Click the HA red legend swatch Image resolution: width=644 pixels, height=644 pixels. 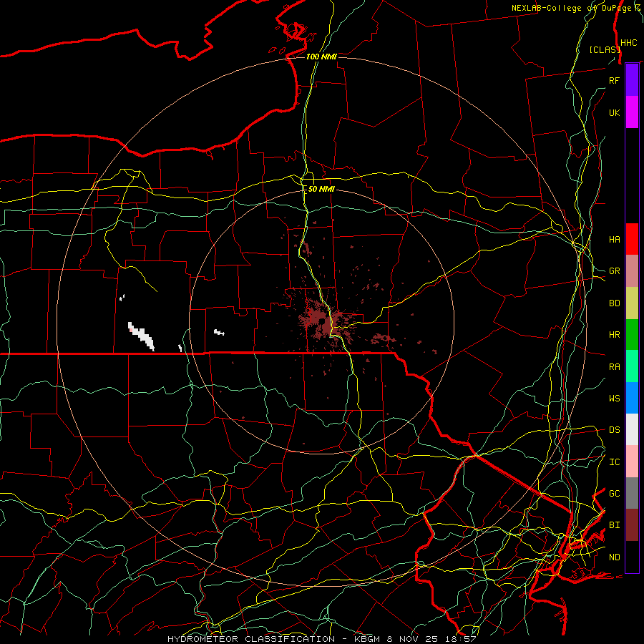coord(632,239)
